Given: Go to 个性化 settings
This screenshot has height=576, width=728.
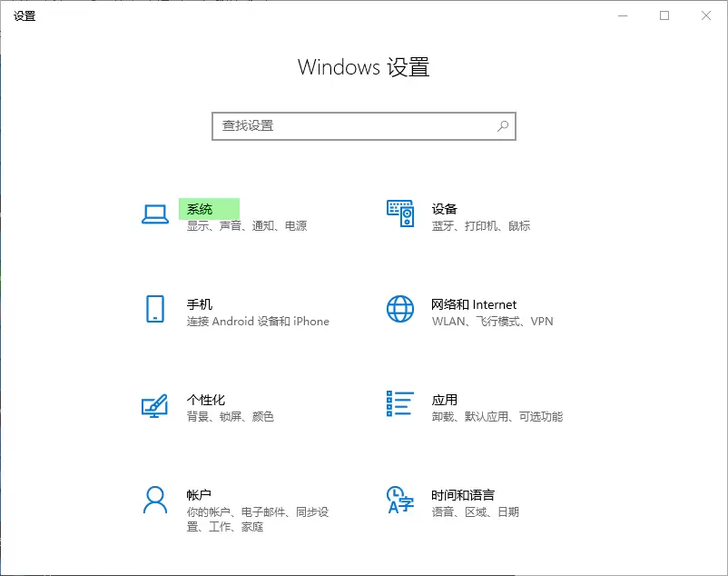Looking at the screenshot, I should 206,401.
